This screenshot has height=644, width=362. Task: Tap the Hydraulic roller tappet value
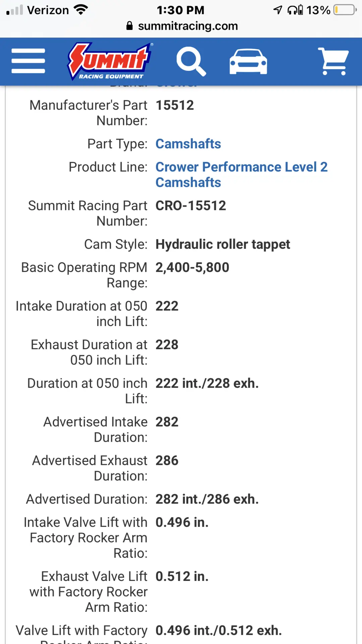click(223, 244)
